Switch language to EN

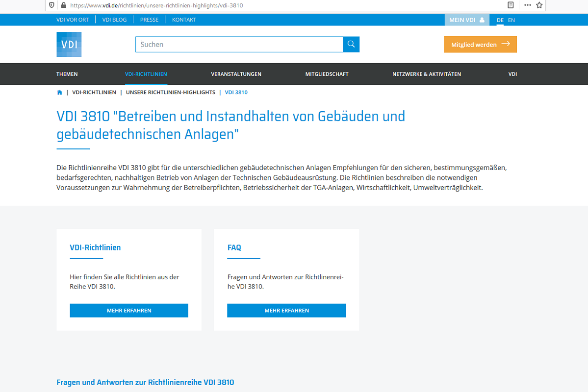[511, 20]
